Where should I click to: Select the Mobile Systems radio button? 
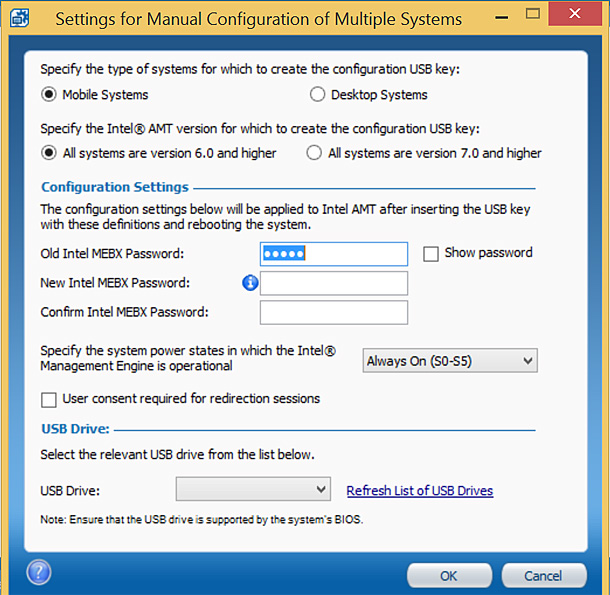[x=49, y=95]
